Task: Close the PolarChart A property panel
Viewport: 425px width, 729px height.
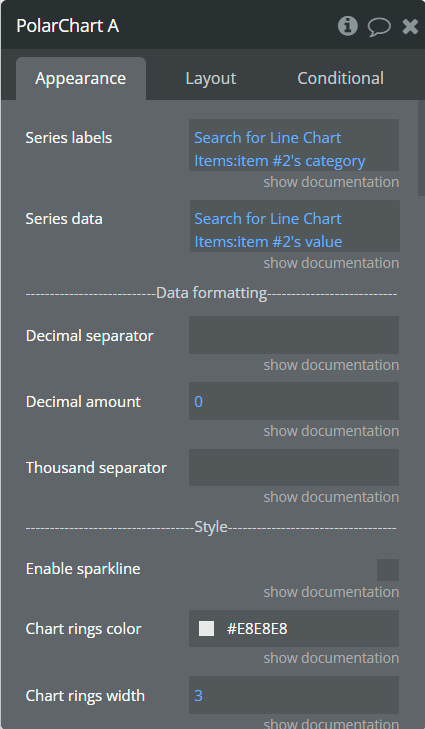Action: [x=410, y=27]
